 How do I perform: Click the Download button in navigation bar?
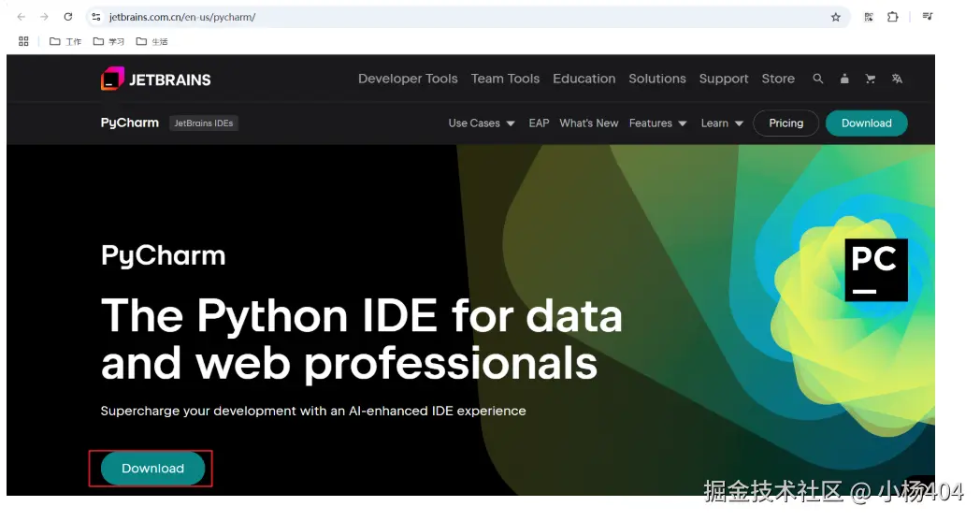point(866,123)
